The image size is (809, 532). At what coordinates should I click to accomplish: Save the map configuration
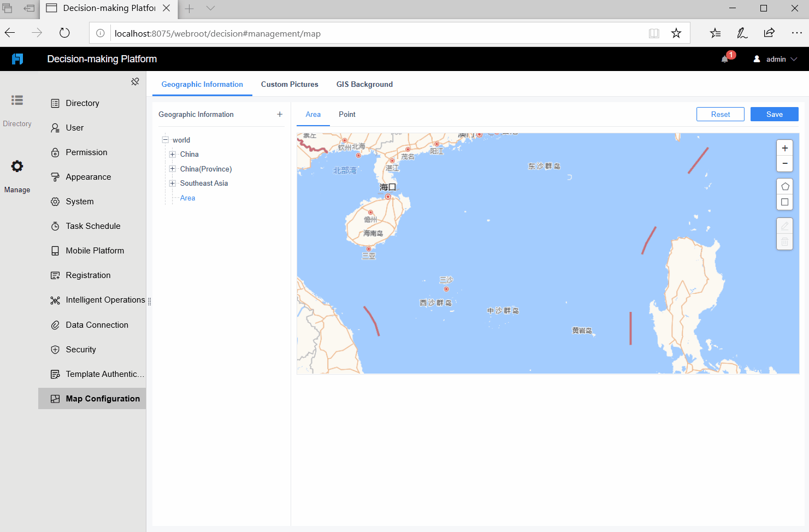[x=774, y=114]
